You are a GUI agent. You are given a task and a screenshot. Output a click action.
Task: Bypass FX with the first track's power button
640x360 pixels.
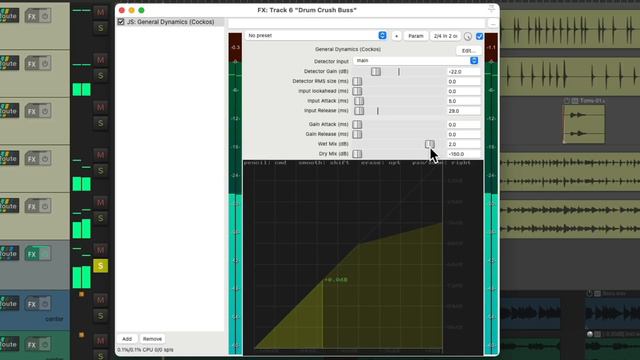coord(45,16)
